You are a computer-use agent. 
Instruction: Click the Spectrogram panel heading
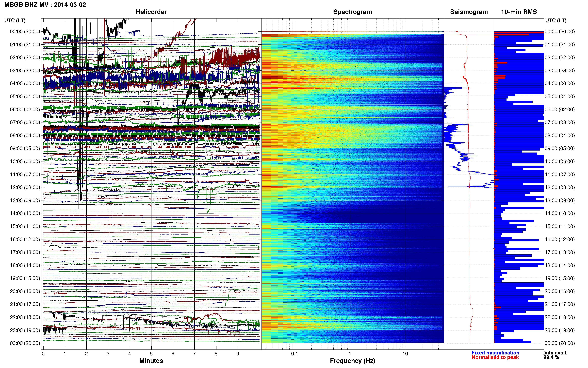pyautogui.click(x=352, y=12)
